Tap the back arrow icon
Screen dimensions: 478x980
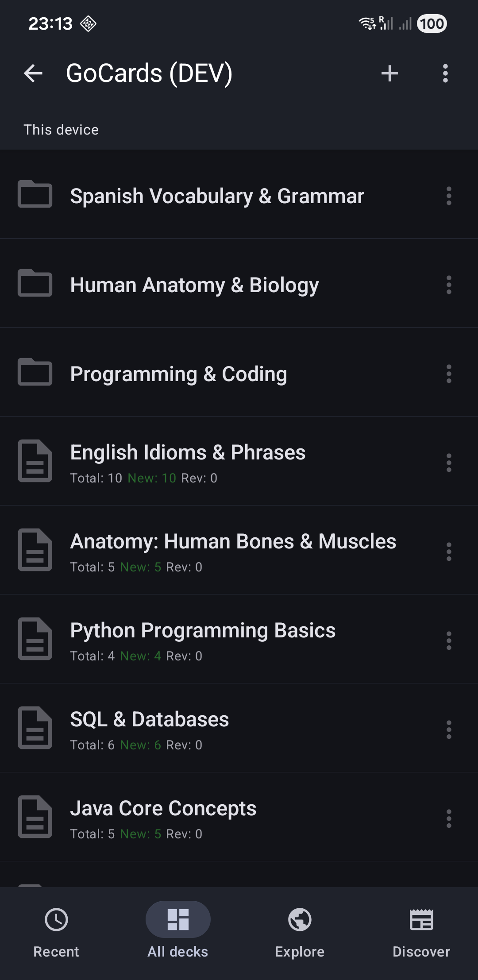point(33,73)
